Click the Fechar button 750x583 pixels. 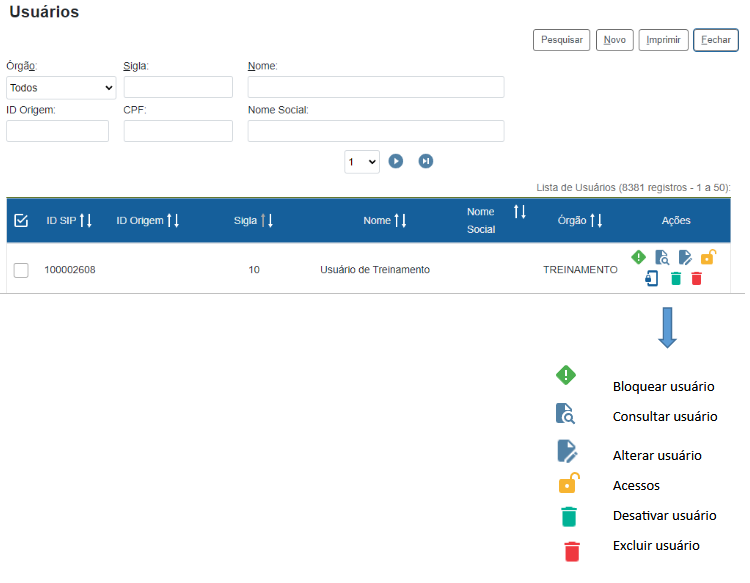click(715, 40)
